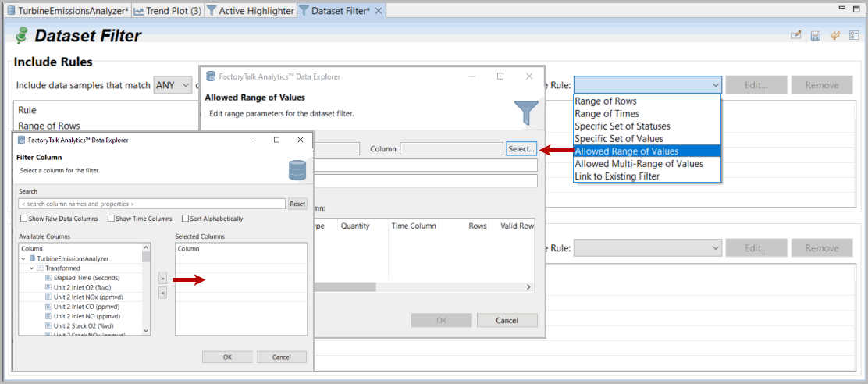
Task: Click the Unit 2 Inlet O2 column icon
Action: tap(48, 287)
